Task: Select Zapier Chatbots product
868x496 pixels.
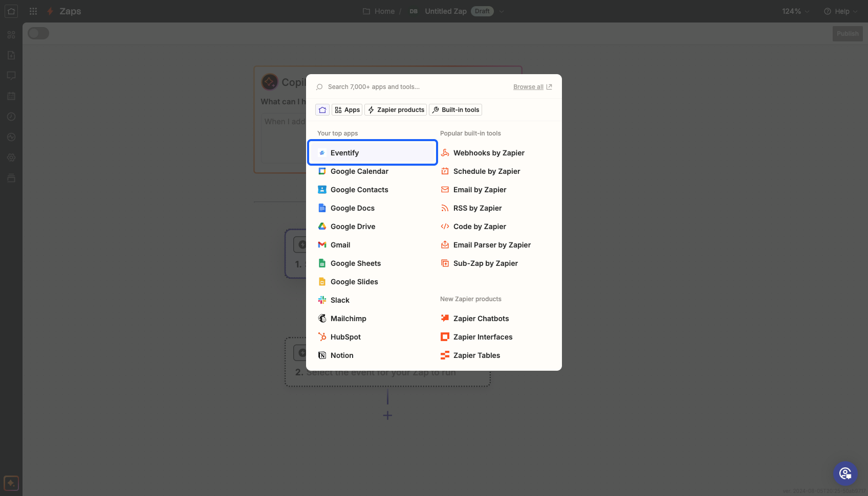Action: tap(495, 319)
